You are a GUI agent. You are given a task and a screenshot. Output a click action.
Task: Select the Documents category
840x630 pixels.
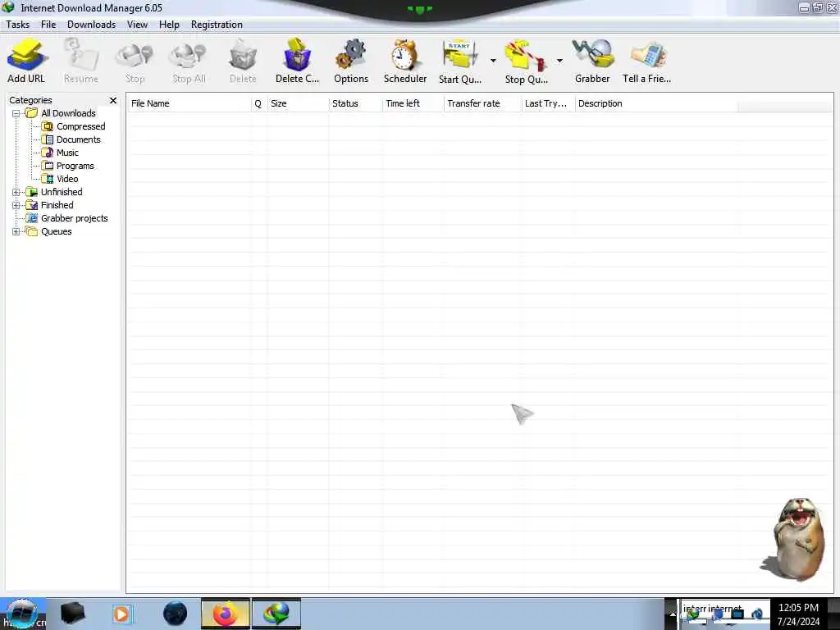pos(78,139)
